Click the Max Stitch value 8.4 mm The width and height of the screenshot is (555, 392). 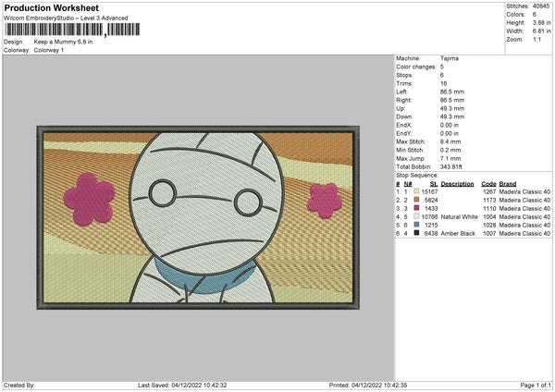pos(450,141)
